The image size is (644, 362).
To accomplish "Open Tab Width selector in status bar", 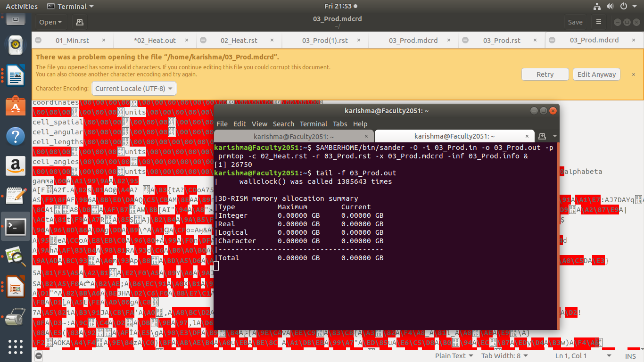I will pos(504,356).
